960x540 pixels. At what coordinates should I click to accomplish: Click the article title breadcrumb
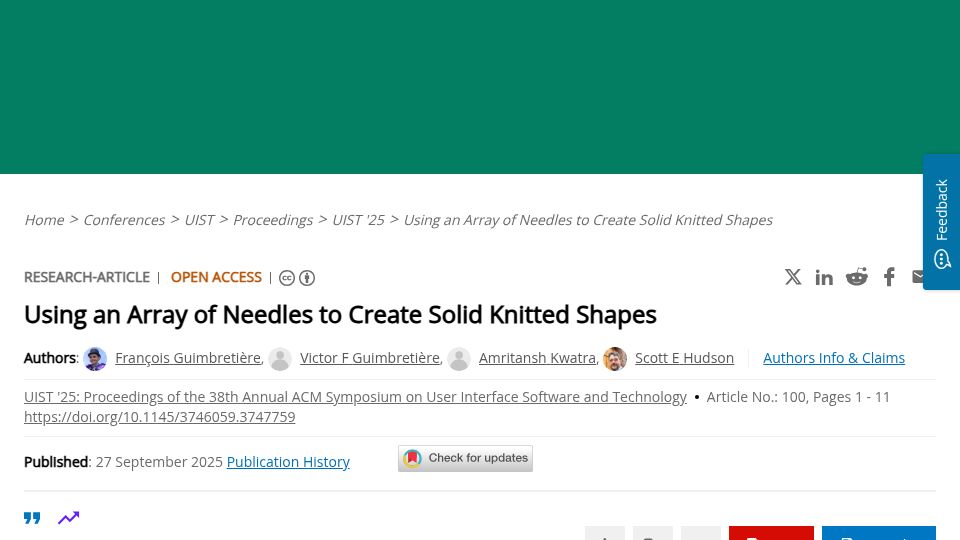point(588,220)
